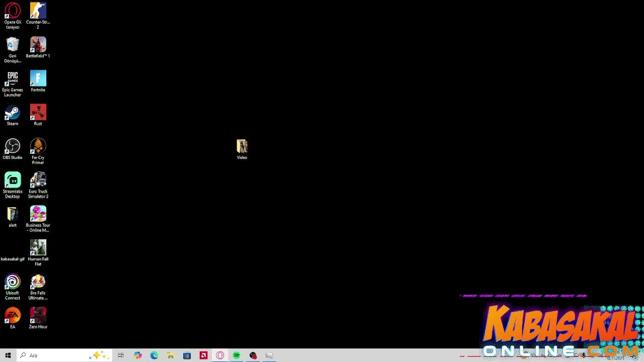Select the Bro Falls Ultimate shortcut
Image resolution: width=644 pixels, height=362 pixels.
38,287
